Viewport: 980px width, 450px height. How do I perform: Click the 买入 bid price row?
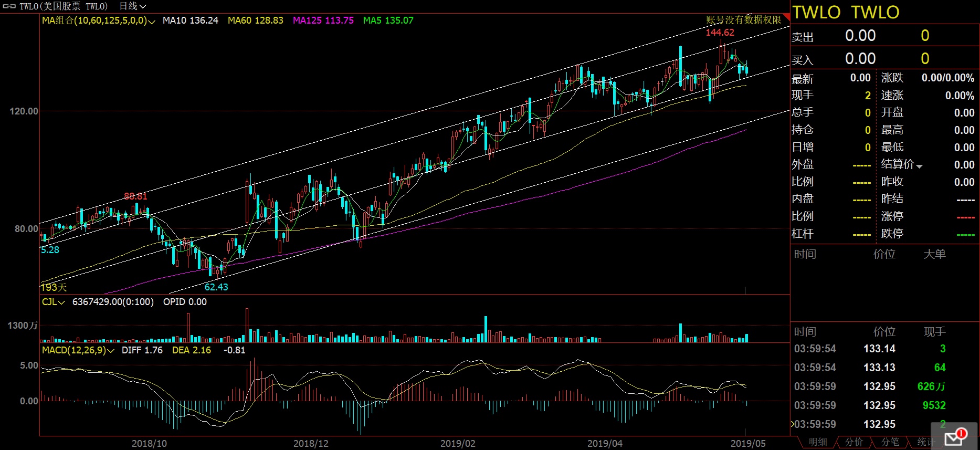pyautogui.click(x=885, y=58)
